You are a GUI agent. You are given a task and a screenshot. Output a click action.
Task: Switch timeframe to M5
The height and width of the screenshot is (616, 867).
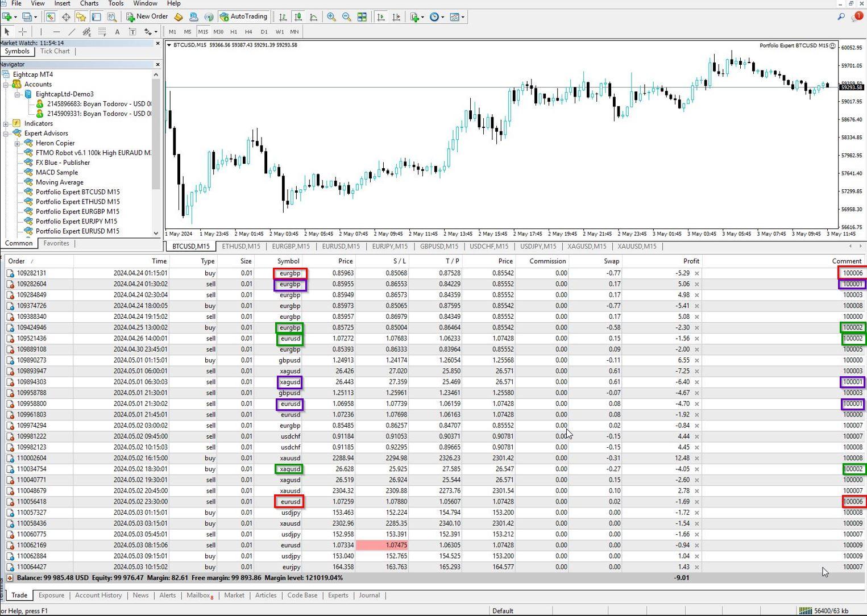click(188, 32)
